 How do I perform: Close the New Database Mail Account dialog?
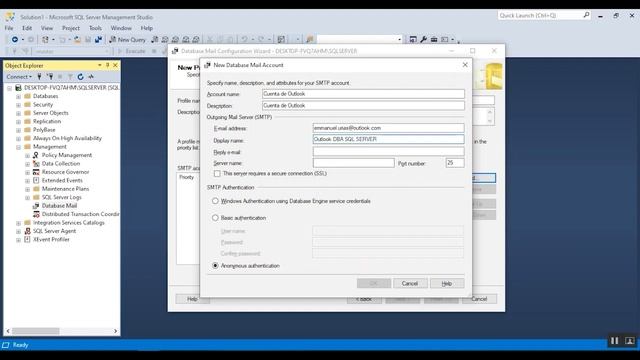coord(465,65)
